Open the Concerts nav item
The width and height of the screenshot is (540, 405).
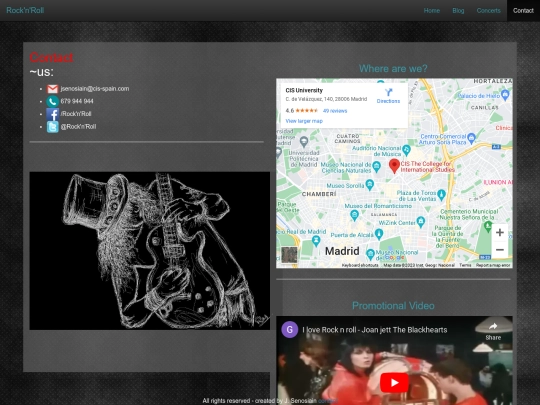[x=488, y=11]
